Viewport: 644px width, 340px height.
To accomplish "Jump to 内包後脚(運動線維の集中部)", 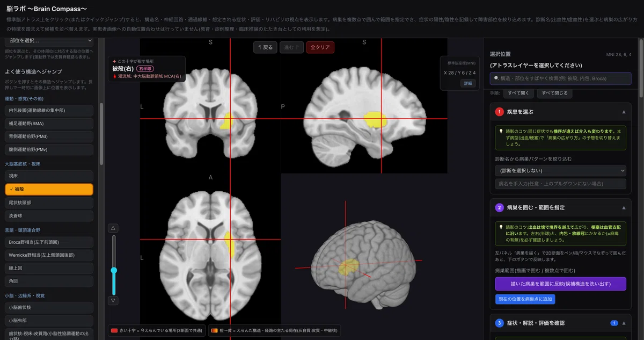I will tap(49, 110).
